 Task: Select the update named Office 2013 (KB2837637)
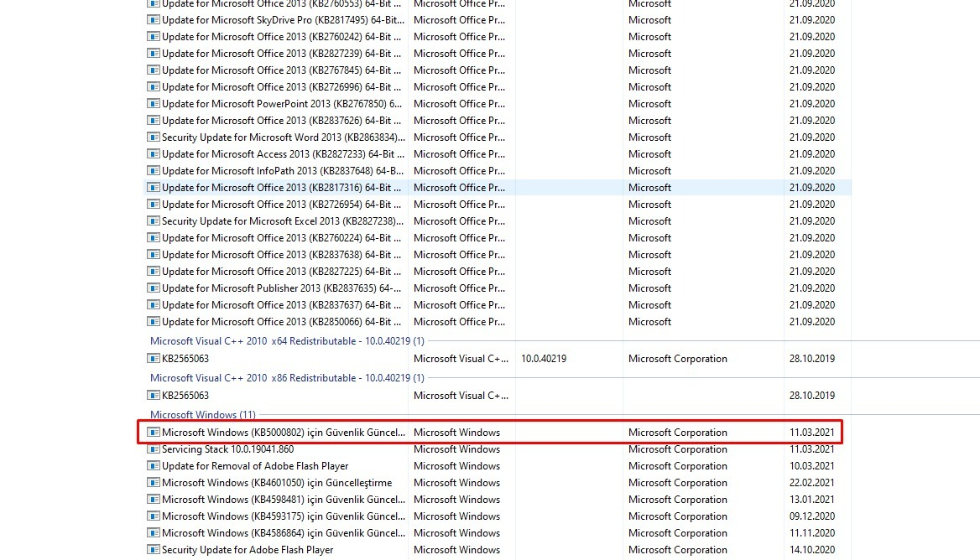281,304
